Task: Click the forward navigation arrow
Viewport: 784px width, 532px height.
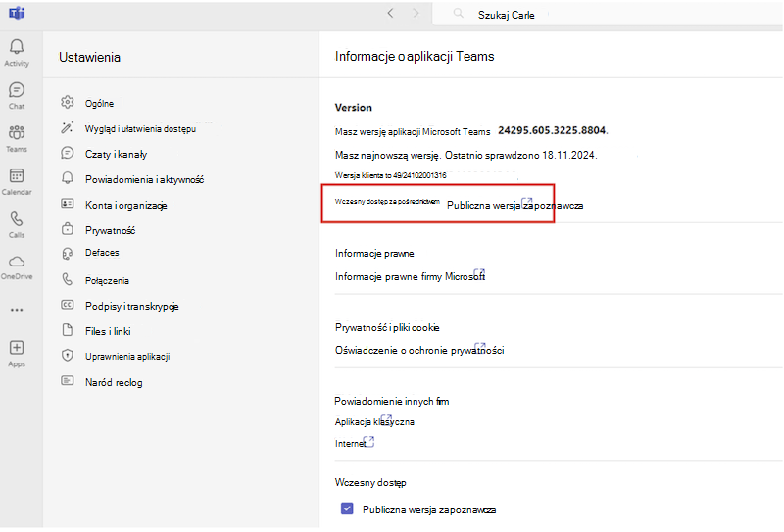Action: 416,14
